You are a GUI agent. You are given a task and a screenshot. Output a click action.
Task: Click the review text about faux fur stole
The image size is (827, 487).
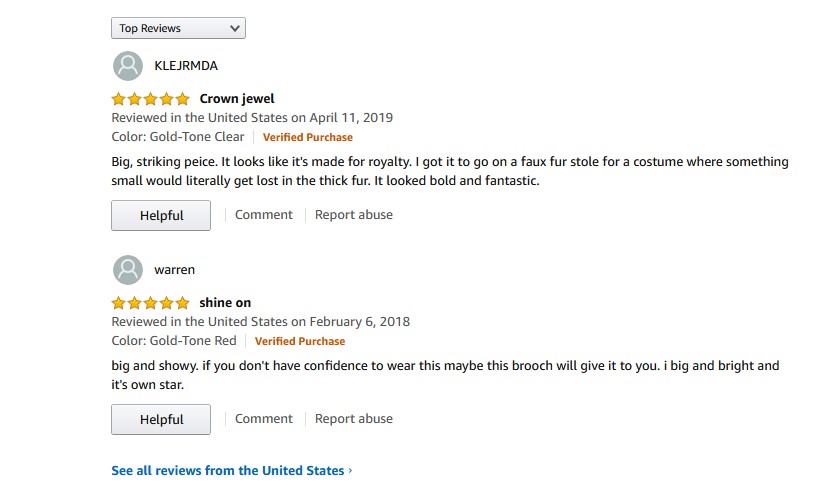click(x=450, y=171)
